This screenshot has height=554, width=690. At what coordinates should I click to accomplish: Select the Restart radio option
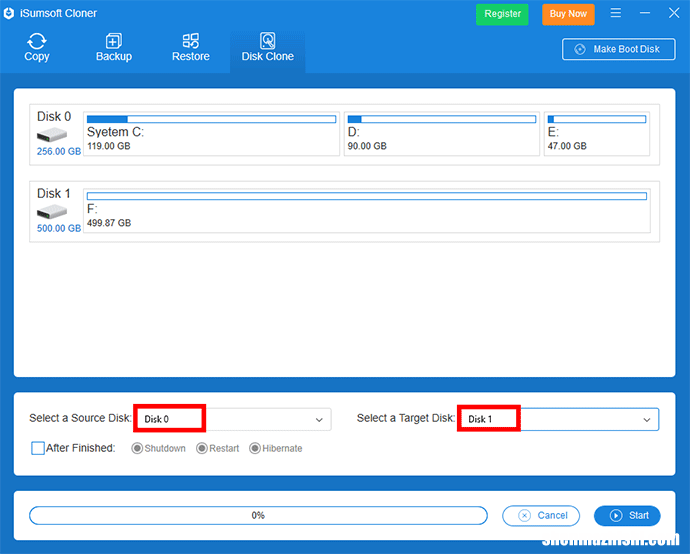217,448
